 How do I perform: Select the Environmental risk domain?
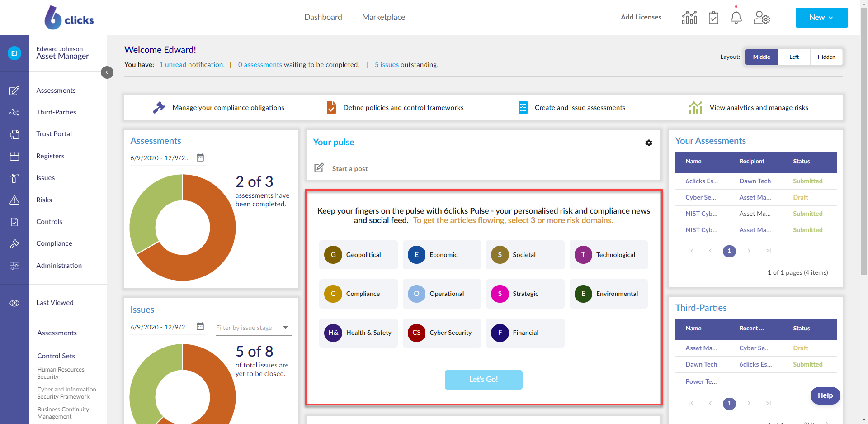[x=609, y=294]
